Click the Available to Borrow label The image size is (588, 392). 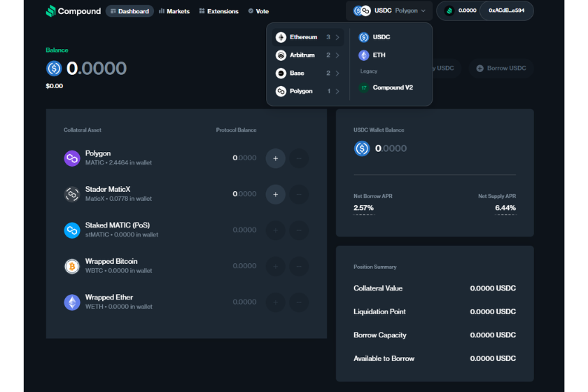pos(384,358)
